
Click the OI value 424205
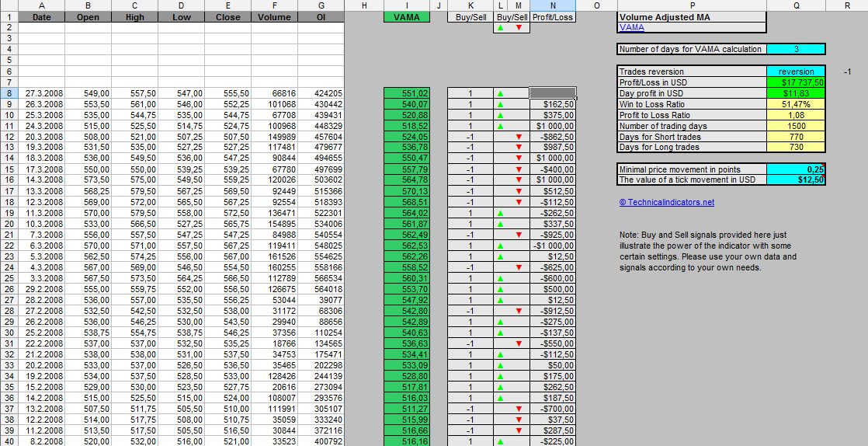click(321, 94)
